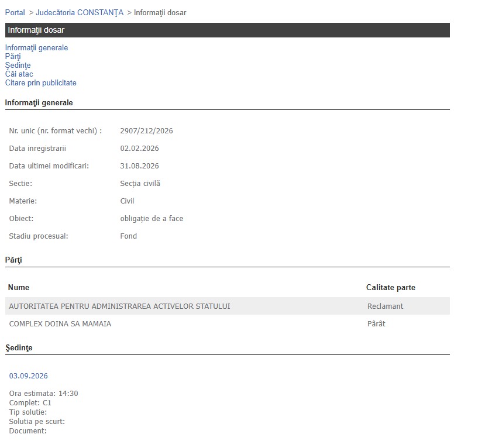
Task: Open hearing date 03.09.2026 link
Action: (28, 376)
